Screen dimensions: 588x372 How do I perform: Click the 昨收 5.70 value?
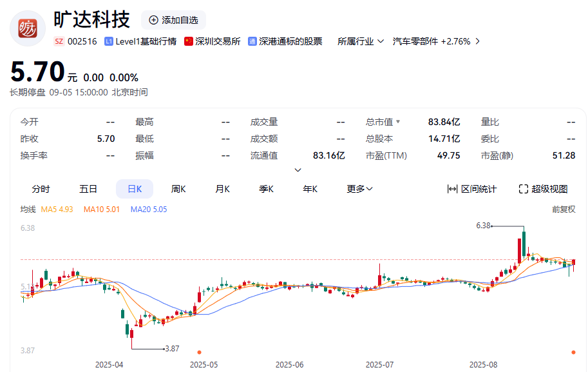pos(106,139)
